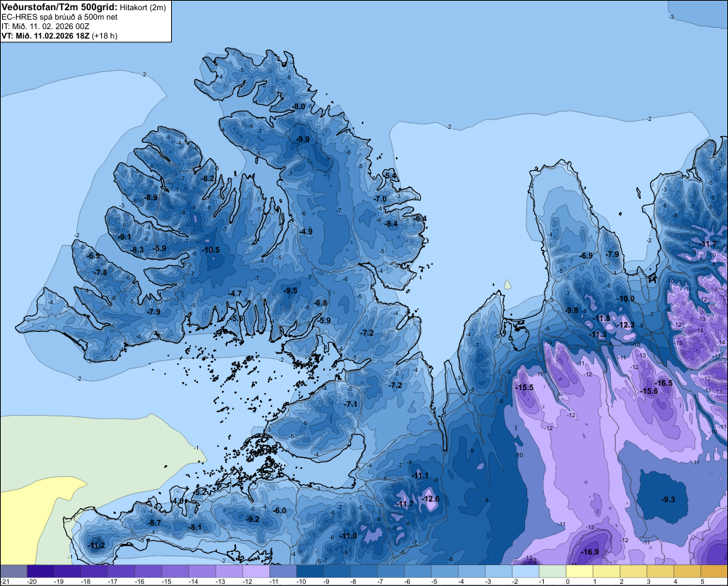Select the -5.4 temperature value

pyautogui.click(x=390, y=175)
